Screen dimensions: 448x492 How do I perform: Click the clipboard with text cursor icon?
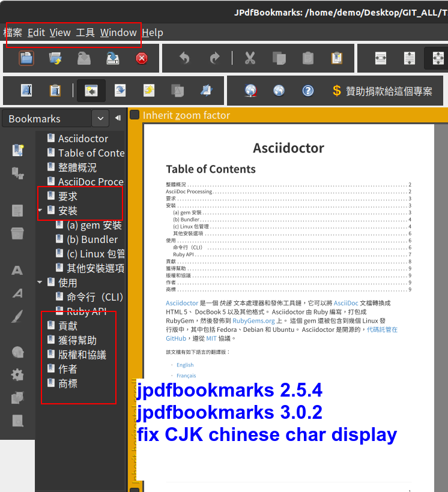coord(55,91)
